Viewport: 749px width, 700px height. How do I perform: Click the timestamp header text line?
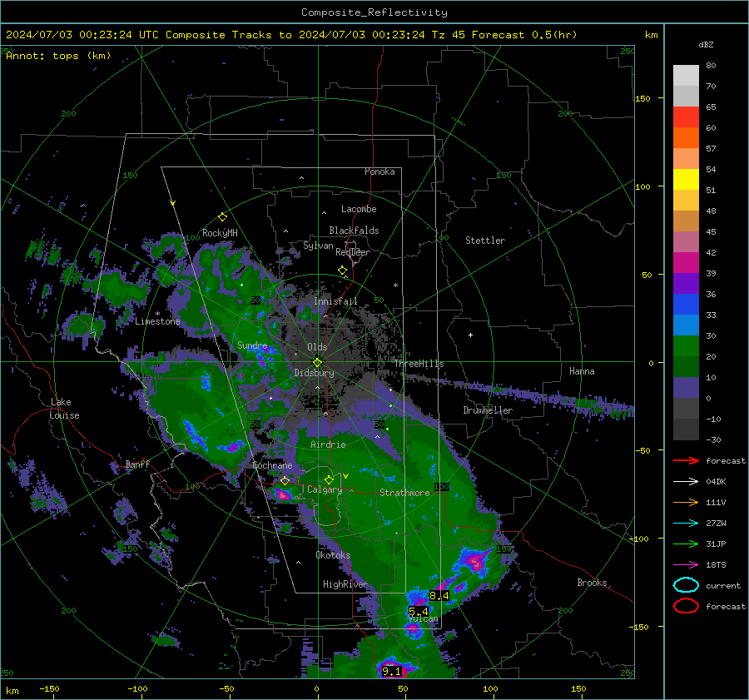(291, 35)
